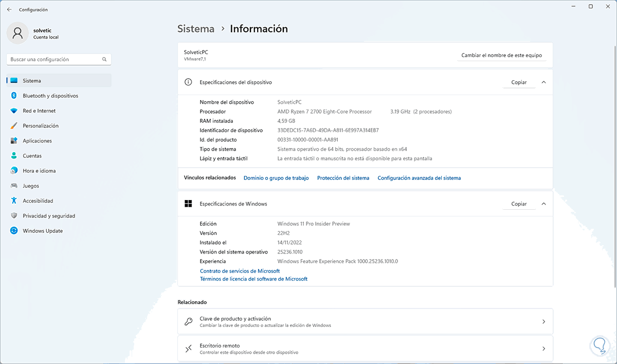This screenshot has width=617, height=364.
Task: Open Escritorio remoto settings row
Action: tap(365, 349)
